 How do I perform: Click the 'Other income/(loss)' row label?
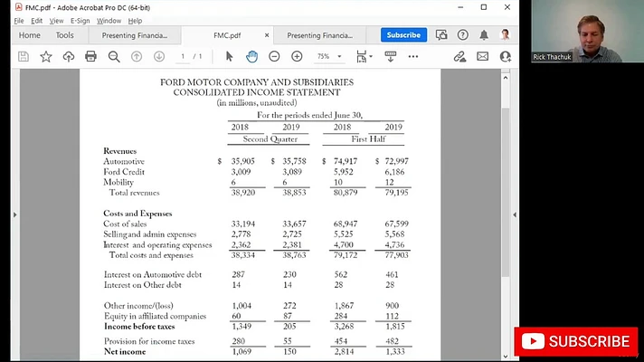(138, 306)
